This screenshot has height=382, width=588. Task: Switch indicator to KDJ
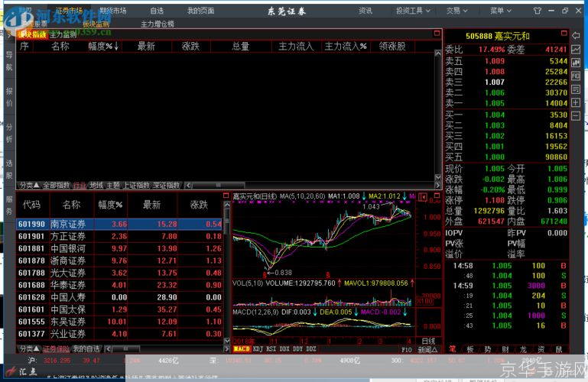258,349
